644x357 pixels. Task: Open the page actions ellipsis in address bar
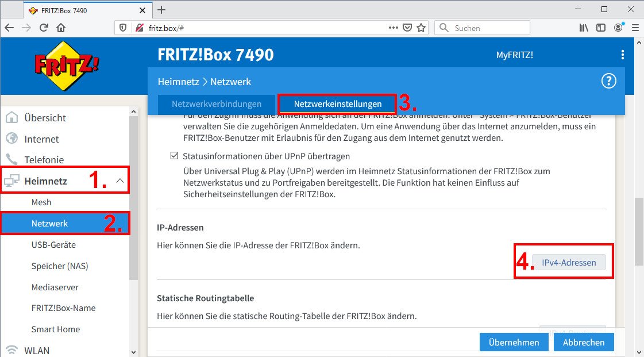(x=393, y=27)
